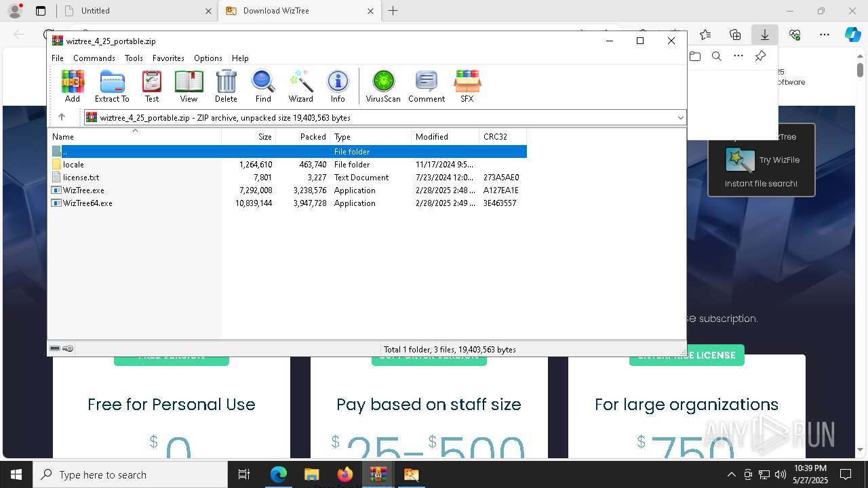Image resolution: width=868 pixels, height=488 pixels.
Task: Expand the archive path dropdown
Action: coord(680,118)
